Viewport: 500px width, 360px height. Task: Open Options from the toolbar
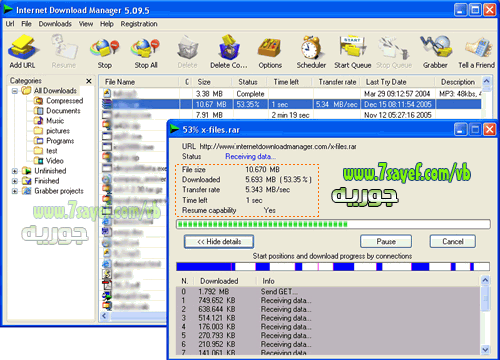270,51
